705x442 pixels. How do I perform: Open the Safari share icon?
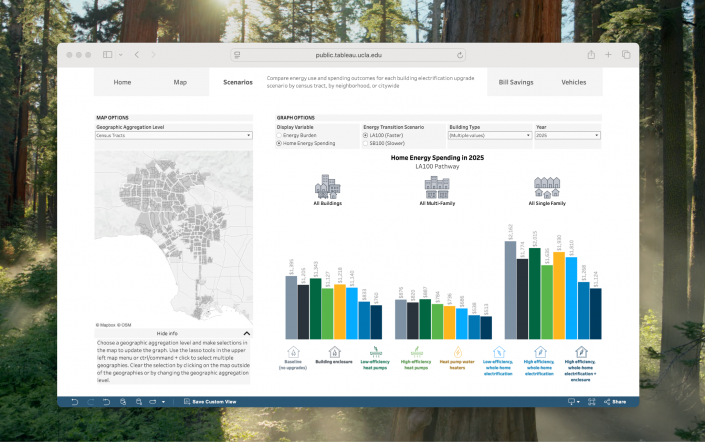tap(591, 54)
